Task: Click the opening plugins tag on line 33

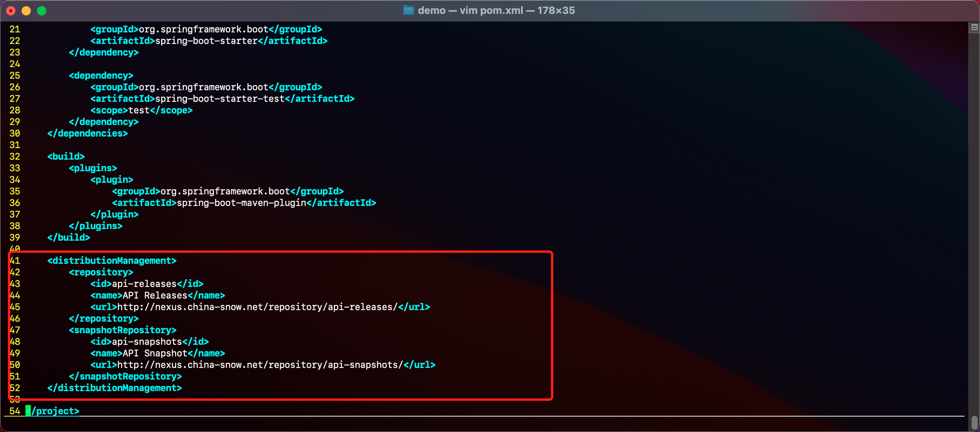Action: (x=93, y=168)
